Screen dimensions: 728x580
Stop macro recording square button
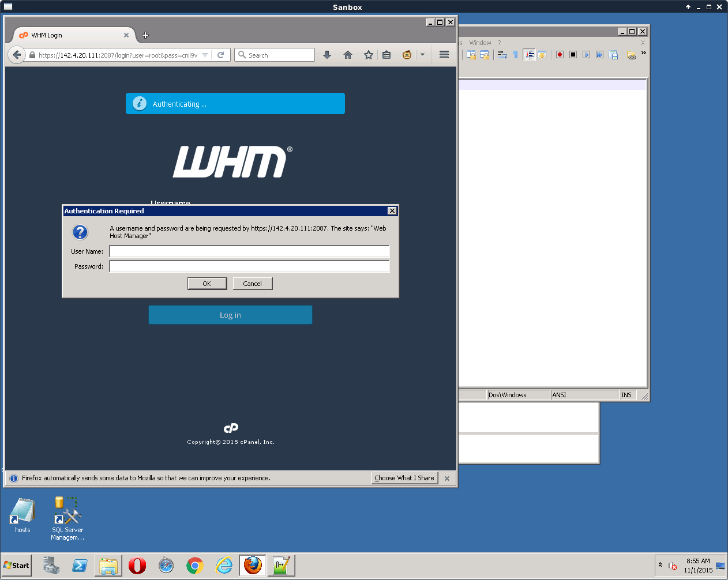(x=573, y=55)
